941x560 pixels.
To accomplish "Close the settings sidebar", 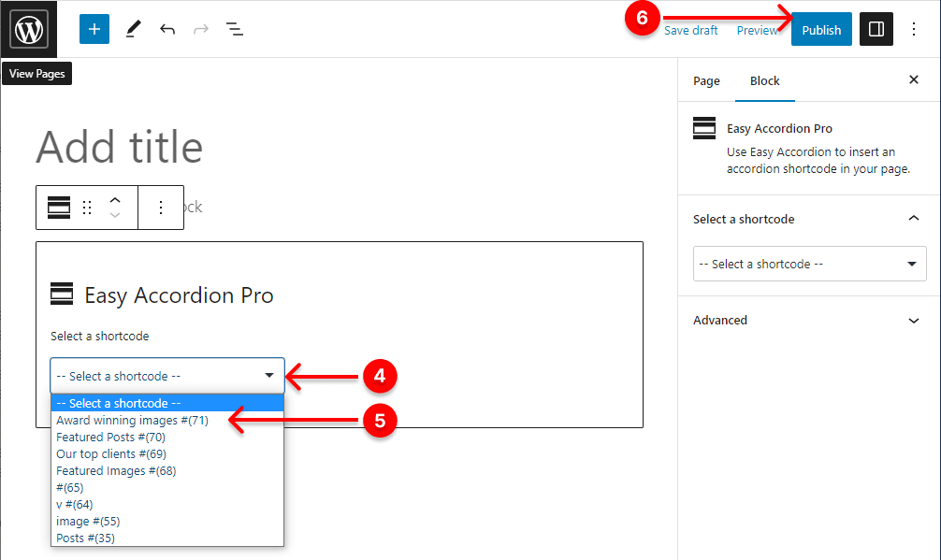I will 913,79.
